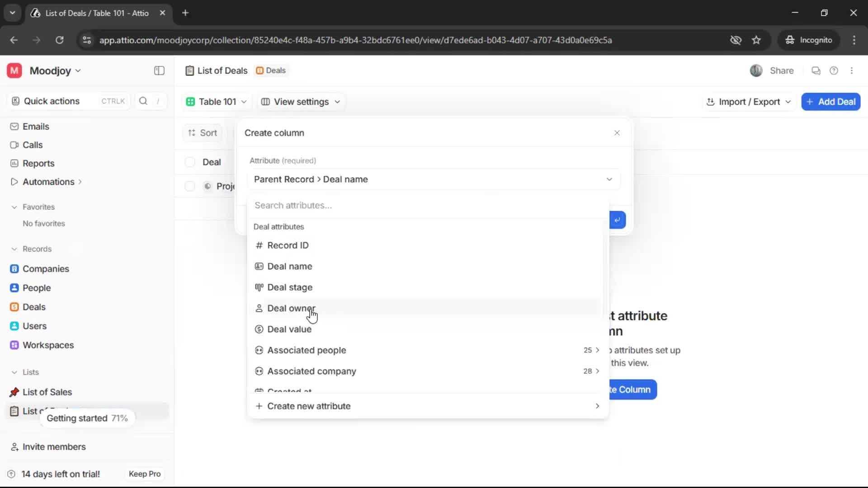
Task: Open the People record list
Action: click(x=37, y=288)
